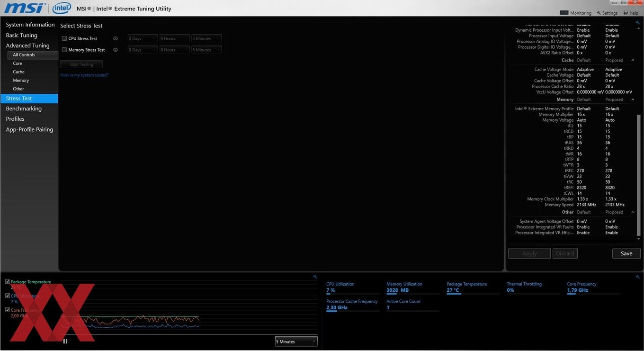
Task: Open System Information page
Action: coord(30,25)
